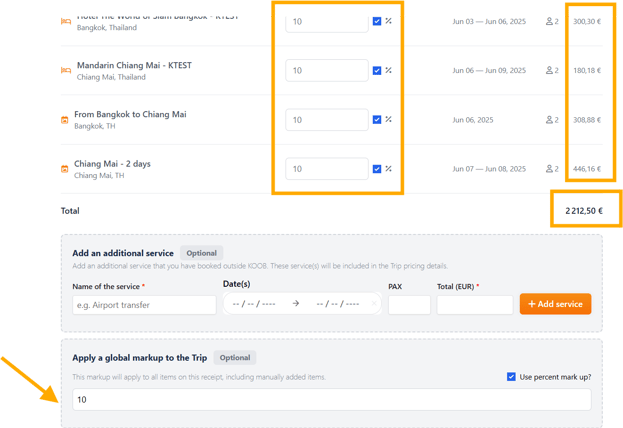The height and width of the screenshot is (428, 623).
Task: Click the PAX input field
Action: 409,304
